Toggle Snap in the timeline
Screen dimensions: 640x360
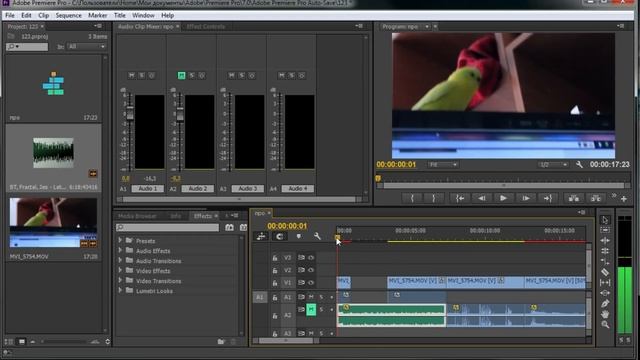(279, 236)
